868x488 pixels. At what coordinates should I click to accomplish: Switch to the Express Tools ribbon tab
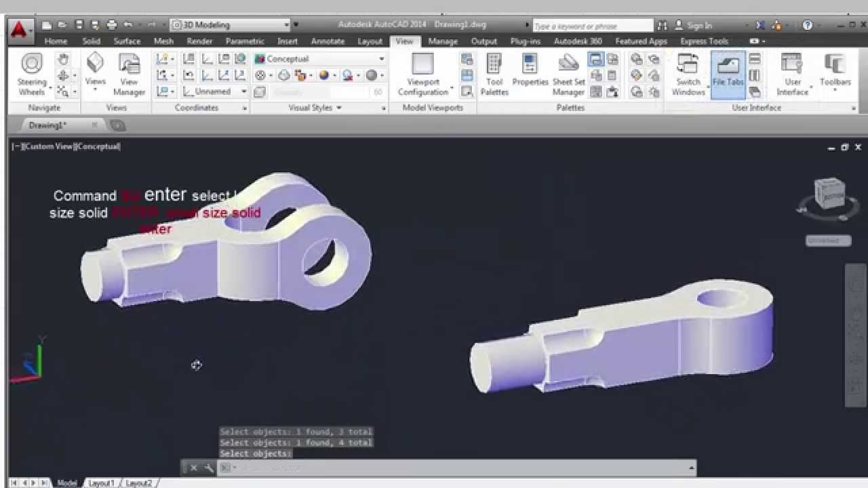(704, 41)
